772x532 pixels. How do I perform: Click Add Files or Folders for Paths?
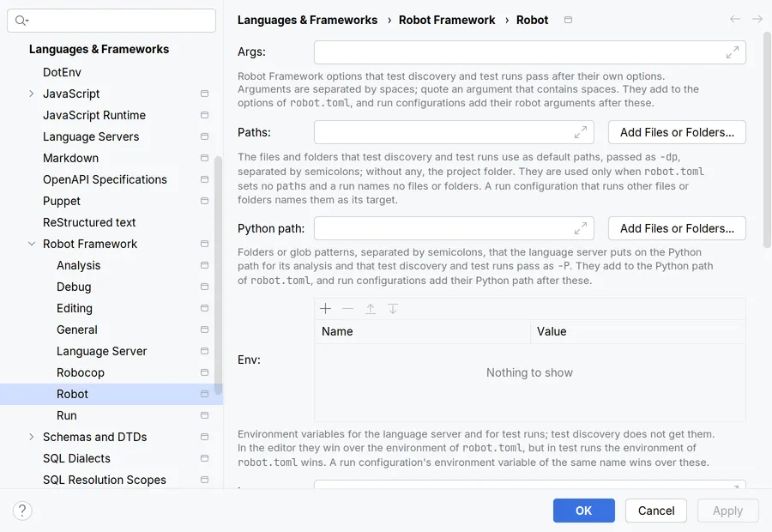[677, 132]
